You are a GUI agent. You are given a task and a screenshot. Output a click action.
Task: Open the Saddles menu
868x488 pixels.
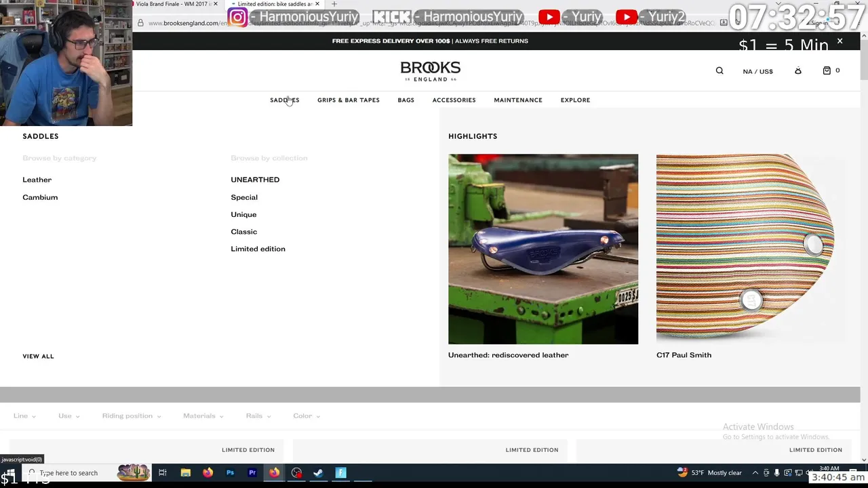pos(284,100)
